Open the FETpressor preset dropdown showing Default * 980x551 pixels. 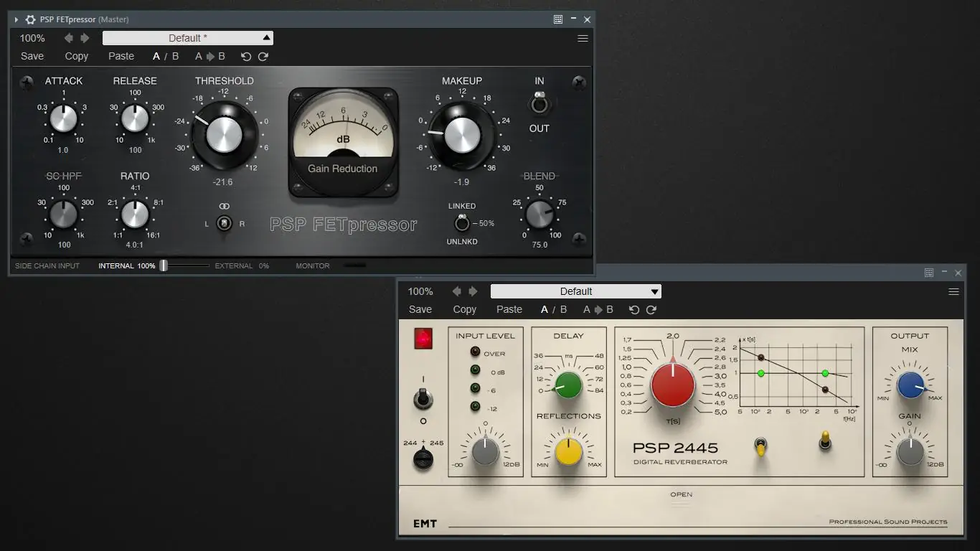[x=188, y=38]
